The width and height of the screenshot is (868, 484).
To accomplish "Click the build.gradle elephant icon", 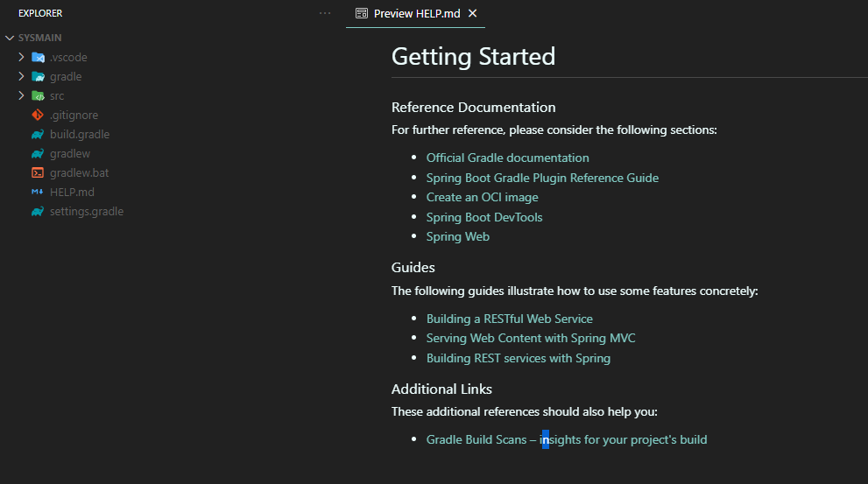I will [38, 135].
